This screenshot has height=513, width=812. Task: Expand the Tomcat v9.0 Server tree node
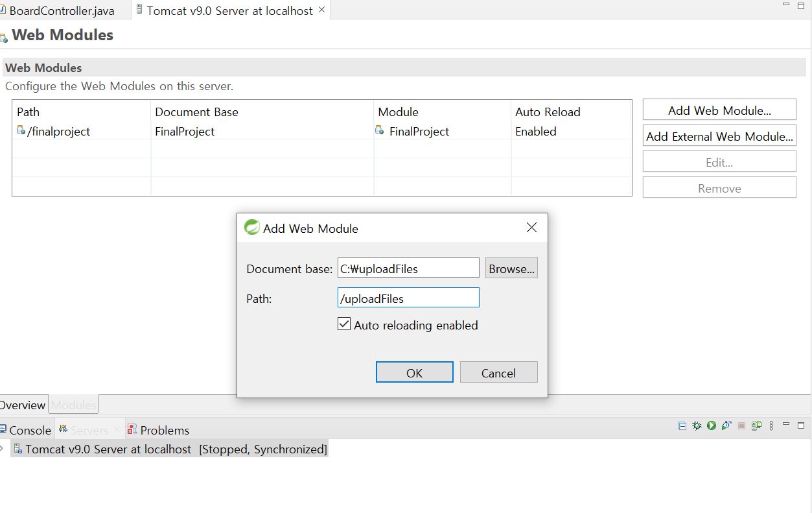[3, 449]
